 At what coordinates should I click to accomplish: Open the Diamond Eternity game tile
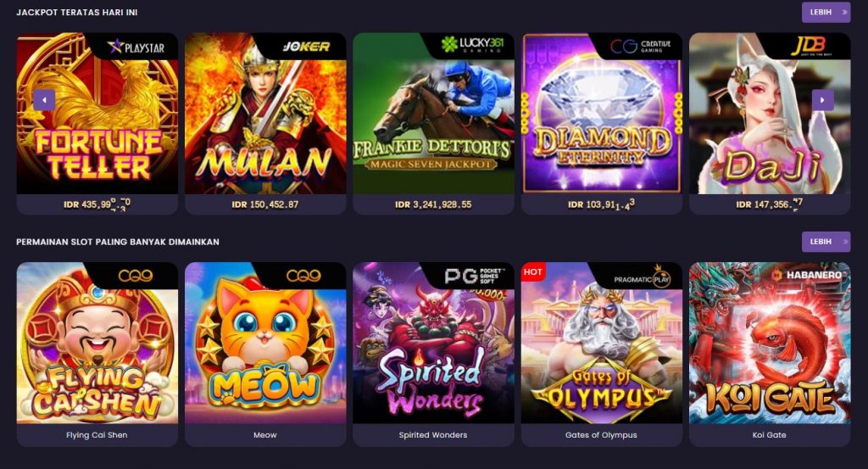click(x=602, y=114)
